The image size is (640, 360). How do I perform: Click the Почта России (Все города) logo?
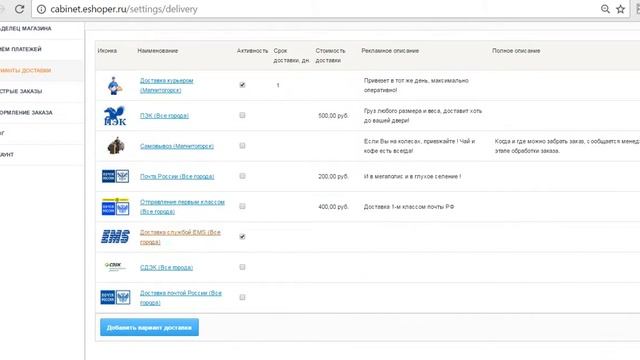115,176
